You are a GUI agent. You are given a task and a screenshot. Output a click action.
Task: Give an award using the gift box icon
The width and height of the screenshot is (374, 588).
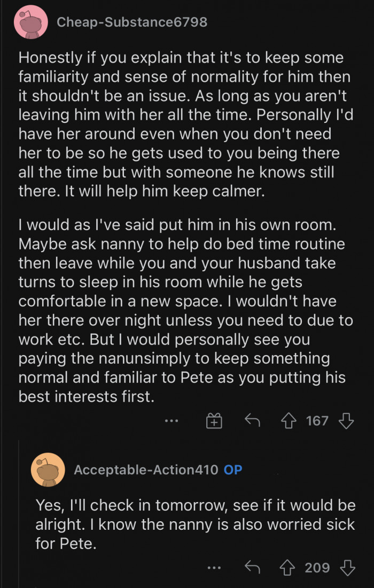pos(214,420)
